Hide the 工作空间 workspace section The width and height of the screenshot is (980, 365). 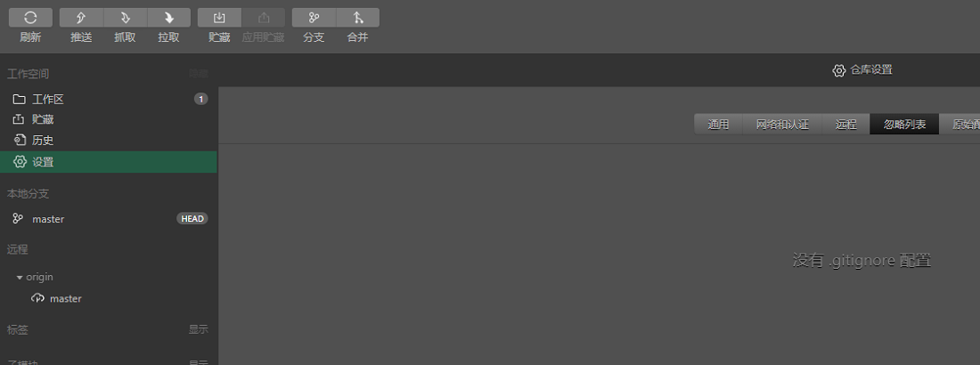pos(198,74)
